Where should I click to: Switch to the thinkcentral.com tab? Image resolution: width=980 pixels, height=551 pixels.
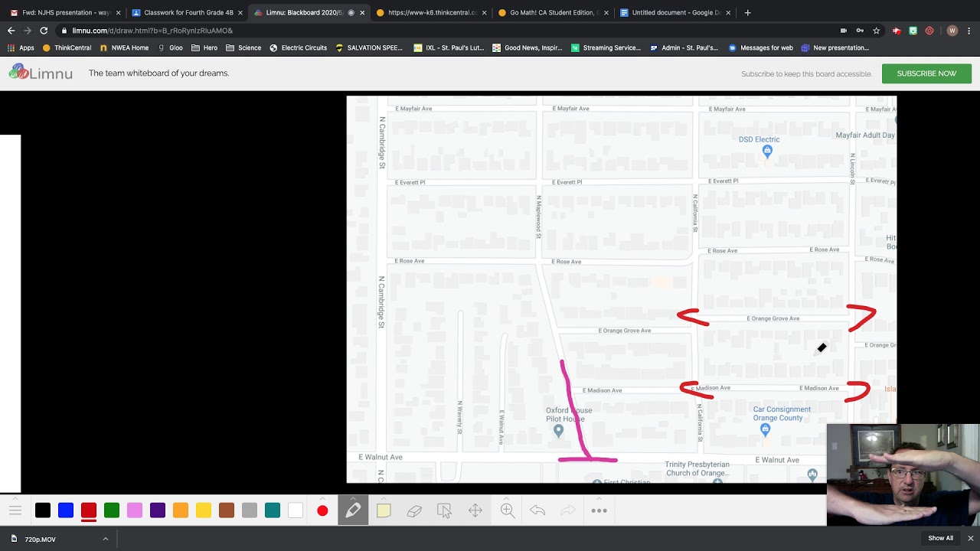[x=432, y=12]
